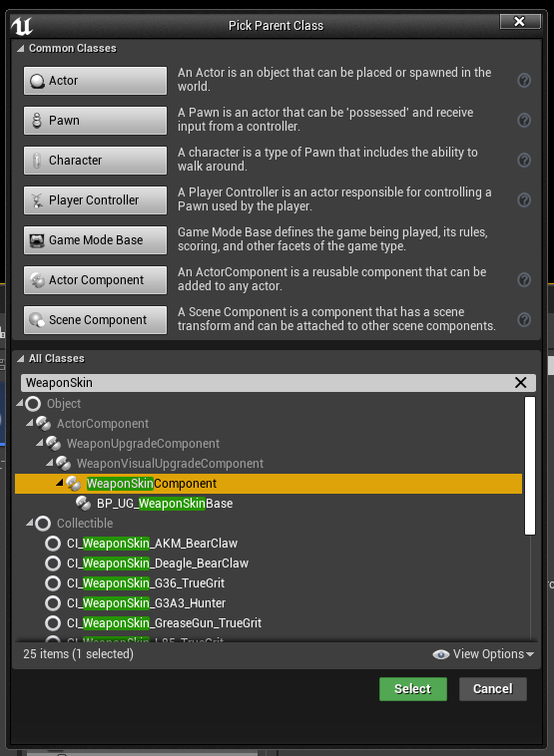554x756 pixels.
Task: Select CI_WeaponSkin_G3A3_Hunter class
Action: tap(146, 603)
